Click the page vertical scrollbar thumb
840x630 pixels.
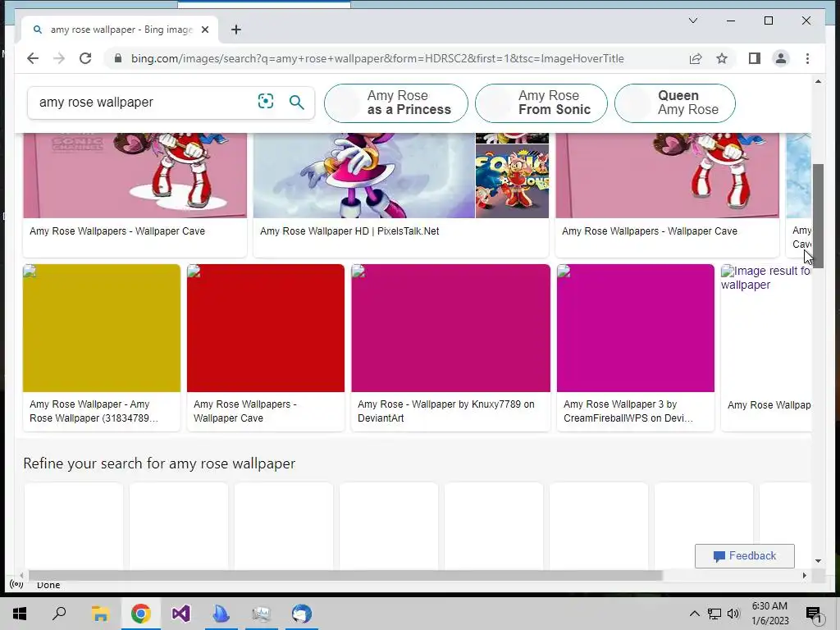pos(818,216)
